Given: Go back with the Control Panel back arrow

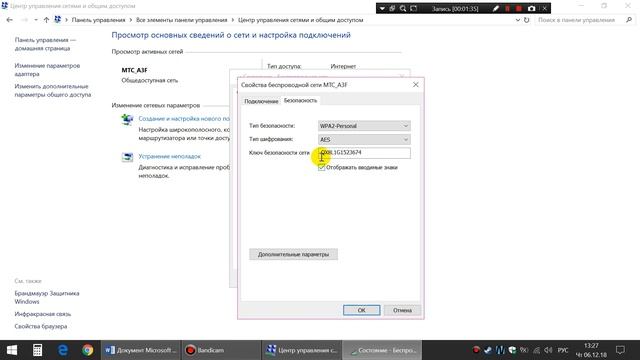Looking at the screenshot, I should tap(10, 20).
